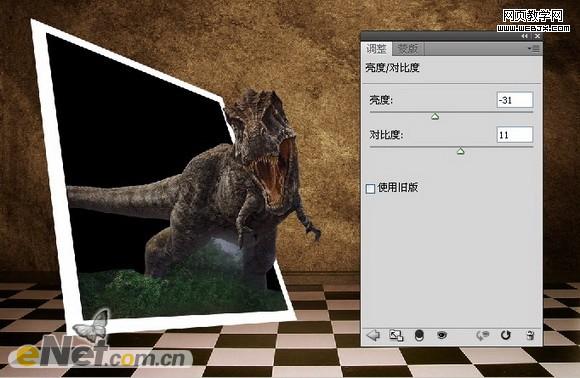Enable the 使用旧版 checkbox

(370, 189)
